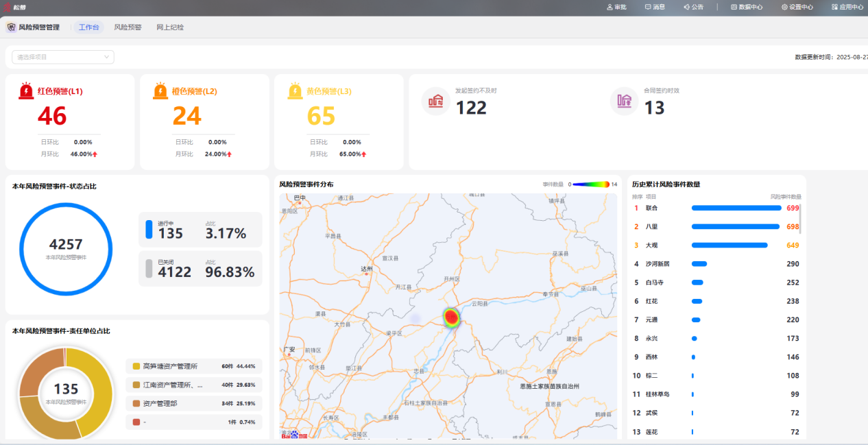Switch to the 风险预警 tab

pyautogui.click(x=128, y=27)
